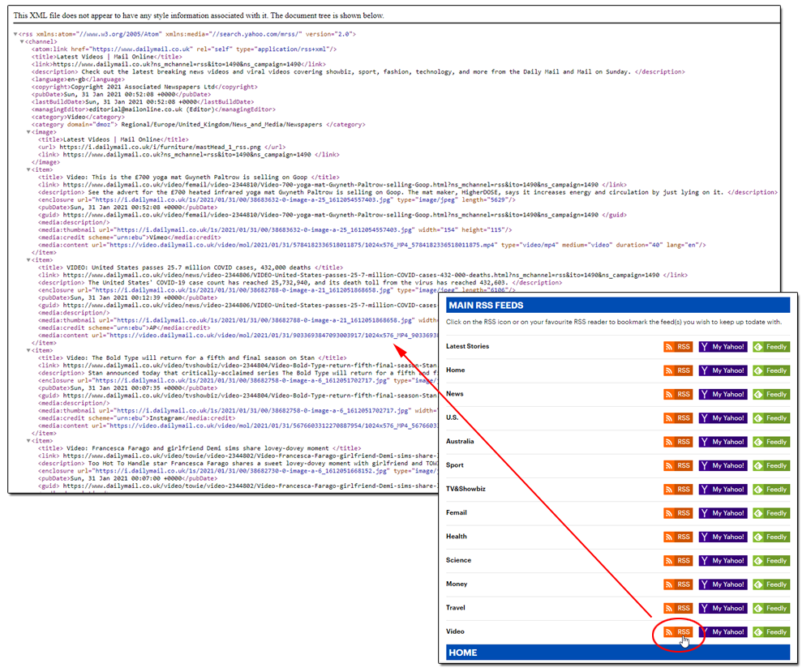Open the Science RSS feed
Image resolution: width=811 pixels, height=672 pixels.
[x=677, y=561]
